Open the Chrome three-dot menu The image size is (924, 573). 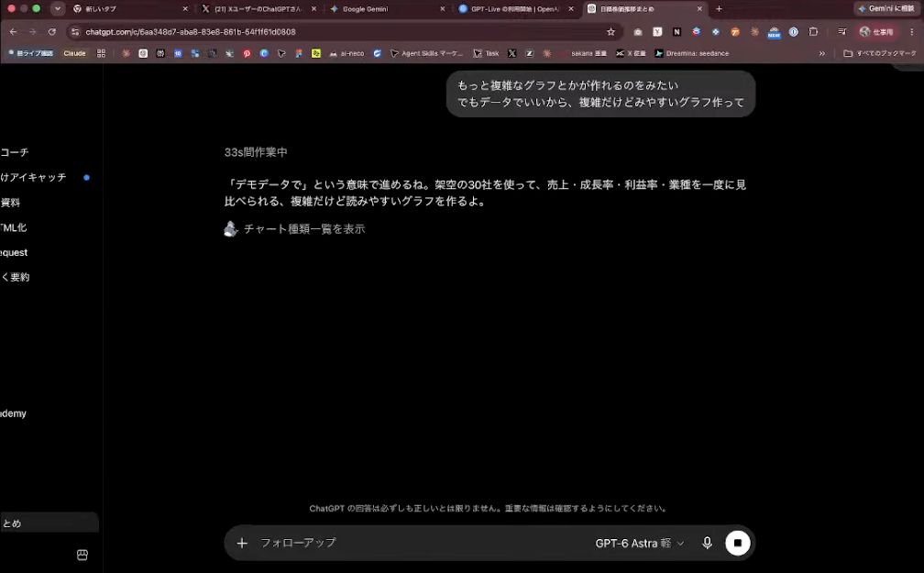911,32
